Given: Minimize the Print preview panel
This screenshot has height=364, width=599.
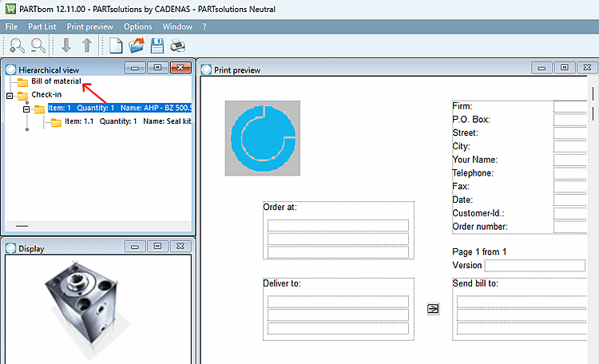Looking at the screenshot, I should coord(541,68).
